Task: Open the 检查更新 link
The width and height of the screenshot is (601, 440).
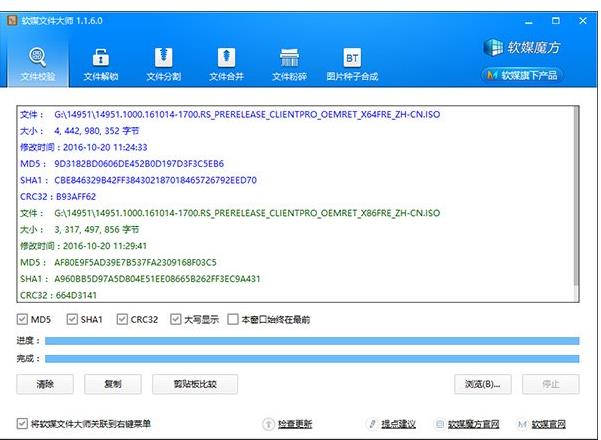Action: (x=295, y=424)
